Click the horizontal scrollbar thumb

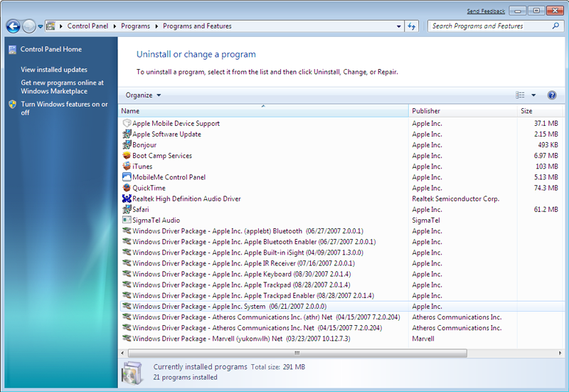[x=297, y=353]
